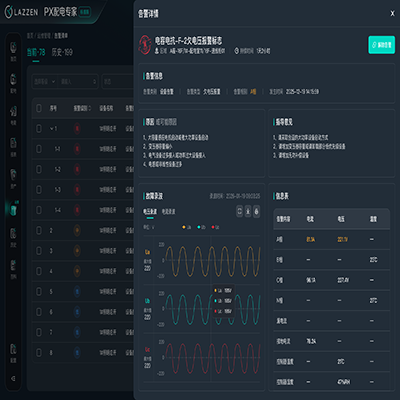Click the LAZZEN logo in the header
Viewport: 400px width, 400px height.
pyautogui.click(x=21, y=12)
